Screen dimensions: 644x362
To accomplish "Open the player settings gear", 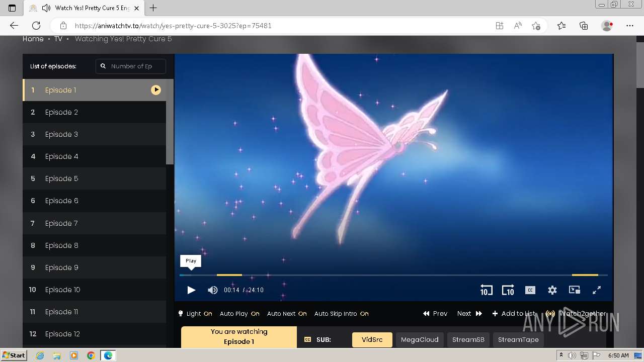I will tap(552, 290).
